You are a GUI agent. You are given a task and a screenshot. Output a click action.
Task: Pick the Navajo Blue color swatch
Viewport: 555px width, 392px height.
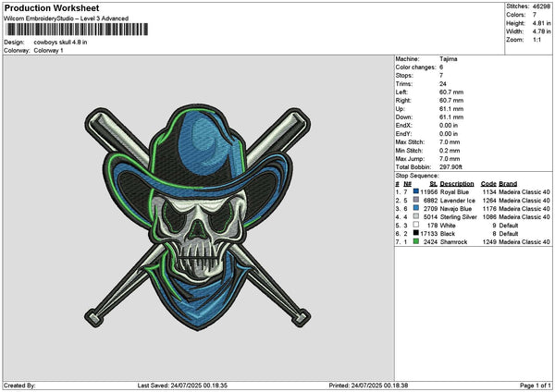(416, 208)
